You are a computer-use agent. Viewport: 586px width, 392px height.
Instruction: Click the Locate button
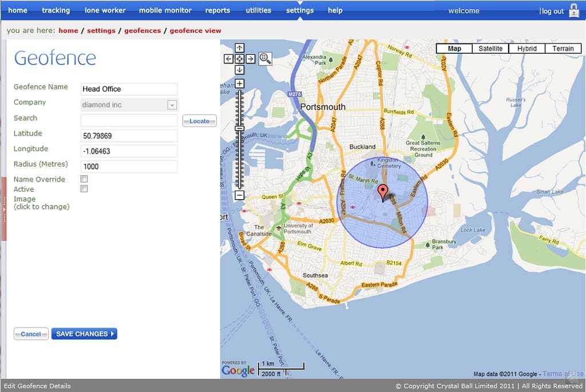click(x=199, y=121)
